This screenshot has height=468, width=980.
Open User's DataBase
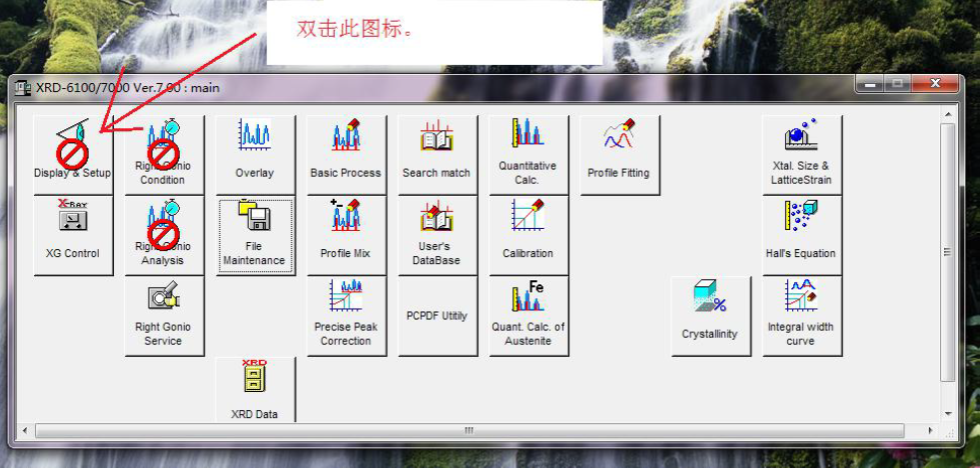click(438, 235)
